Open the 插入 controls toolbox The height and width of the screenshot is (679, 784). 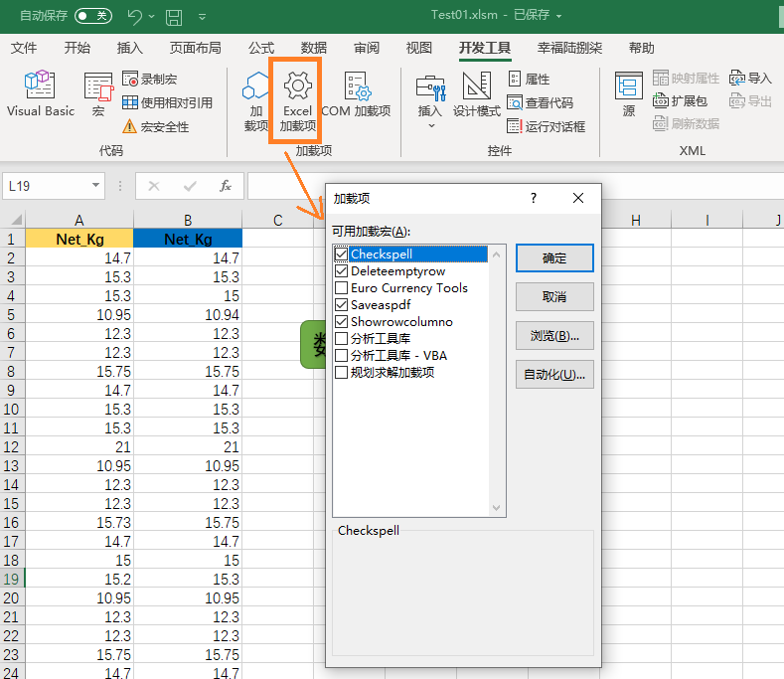click(x=430, y=100)
